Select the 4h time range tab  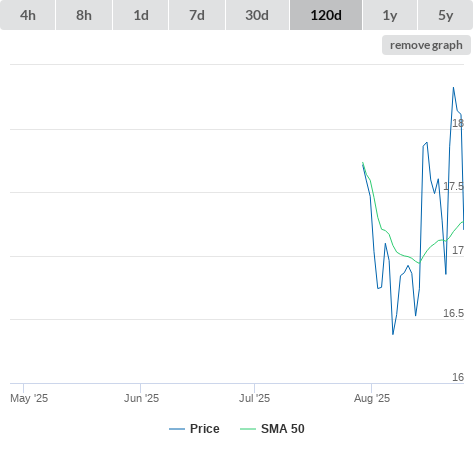point(28,15)
